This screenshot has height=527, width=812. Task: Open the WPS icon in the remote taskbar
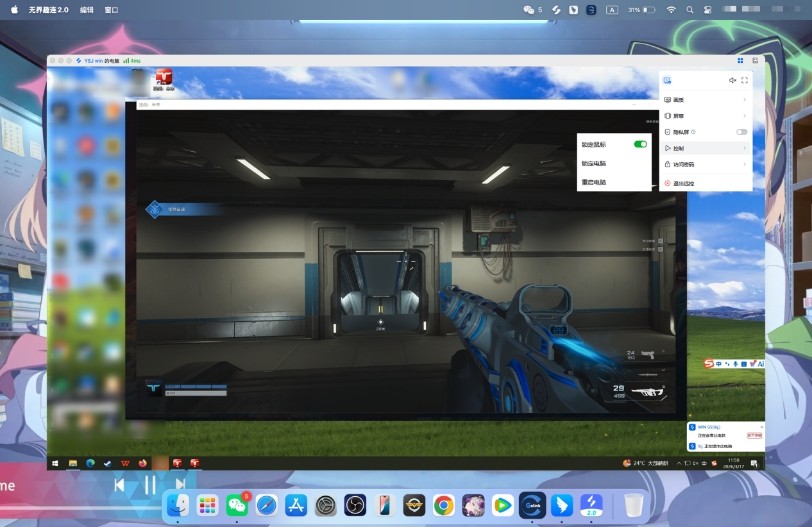(125, 463)
